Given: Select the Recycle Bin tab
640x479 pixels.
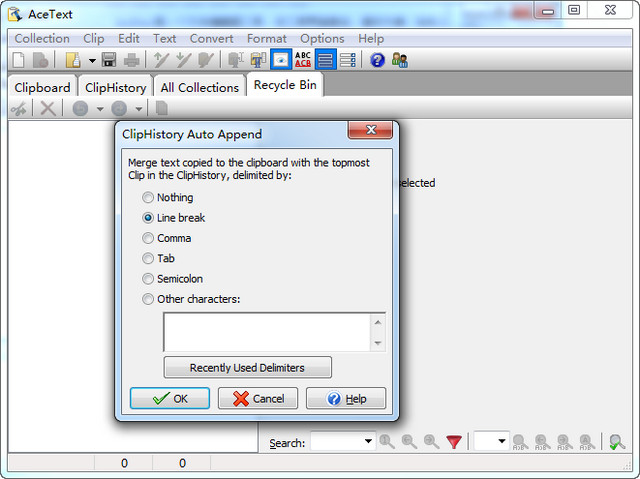Looking at the screenshot, I should [285, 85].
